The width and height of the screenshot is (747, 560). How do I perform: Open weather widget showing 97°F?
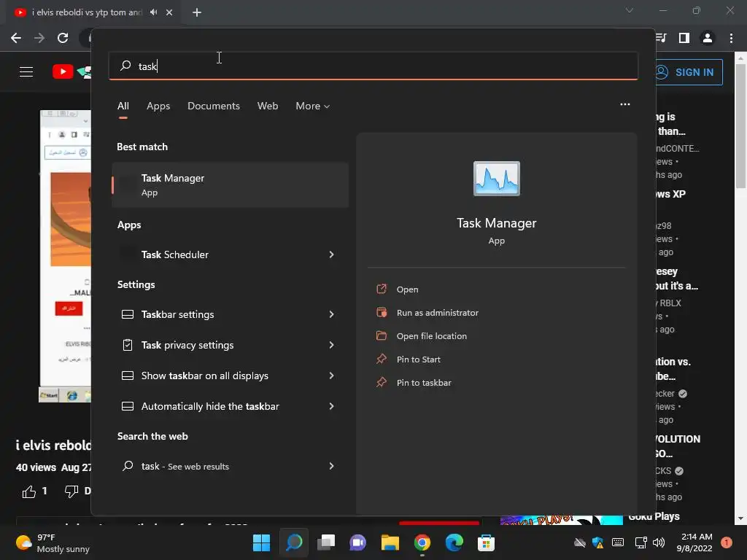pos(53,542)
